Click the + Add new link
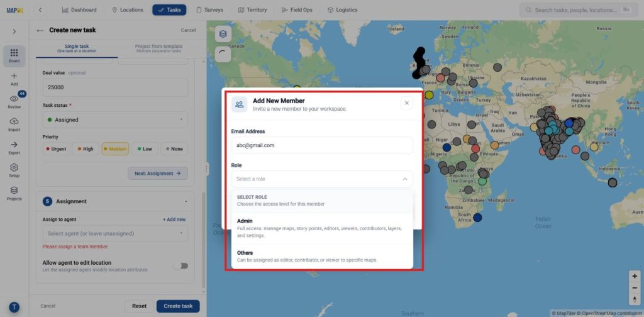644x317 pixels. coord(174,220)
